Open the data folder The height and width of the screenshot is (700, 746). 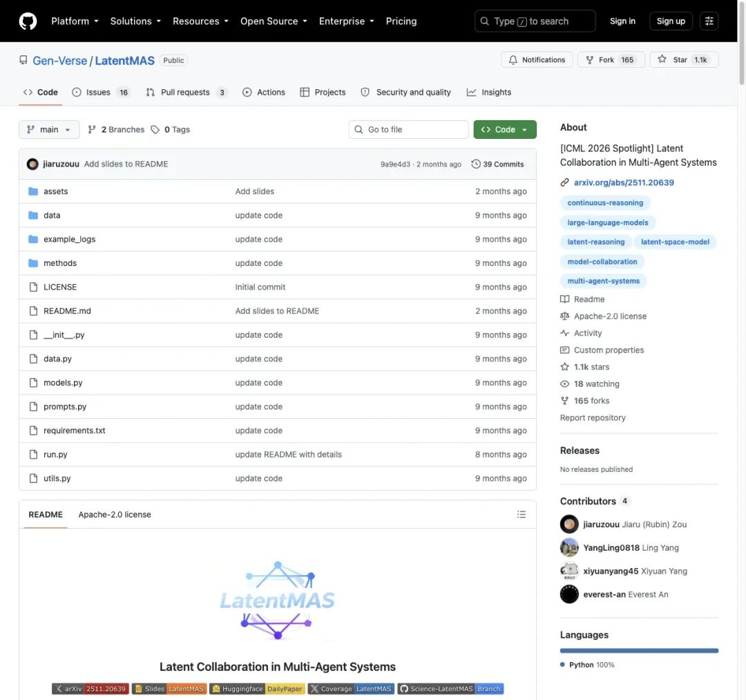click(52, 215)
